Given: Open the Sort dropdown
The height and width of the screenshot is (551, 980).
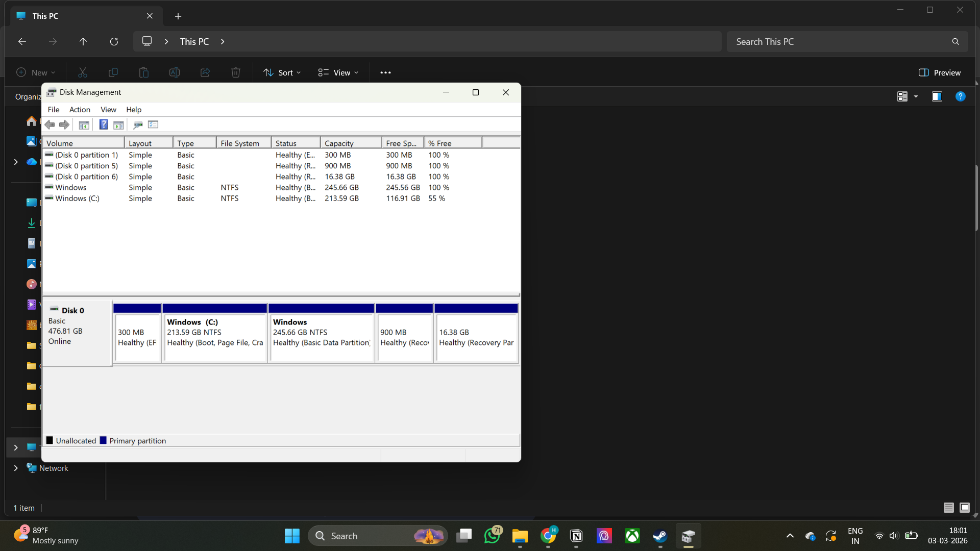Looking at the screenshot, I should coord(282,72).
